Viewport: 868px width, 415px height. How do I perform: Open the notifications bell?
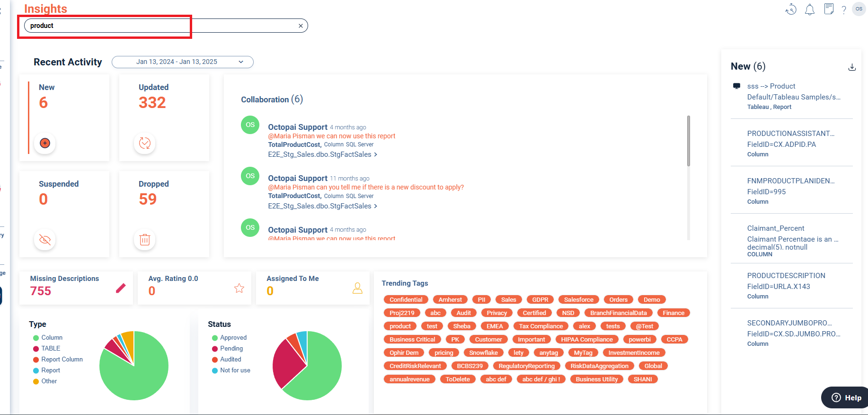[x=810, y=9]
